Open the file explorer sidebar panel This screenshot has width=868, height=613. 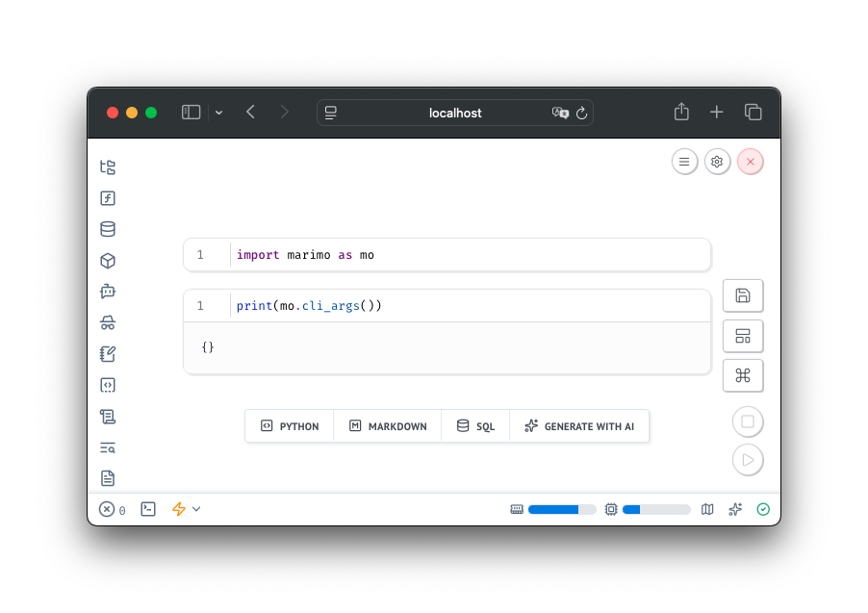tap(108, 167)
